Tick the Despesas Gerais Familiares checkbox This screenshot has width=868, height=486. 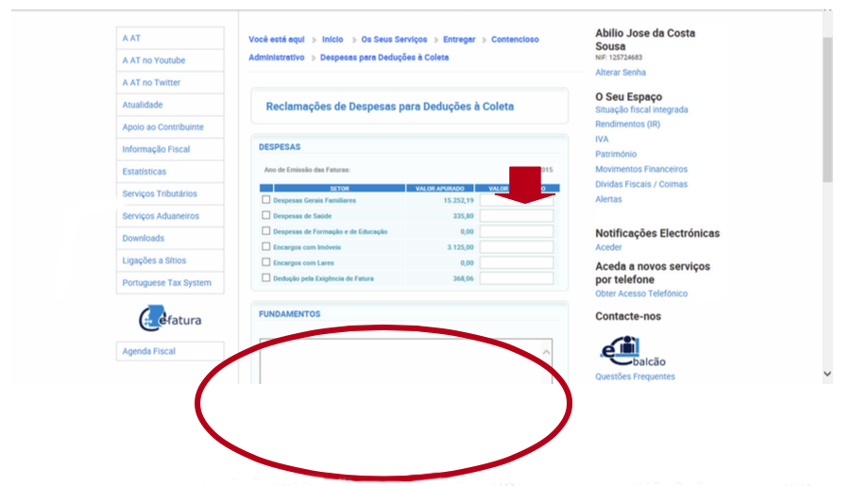[x=265, y=200]
